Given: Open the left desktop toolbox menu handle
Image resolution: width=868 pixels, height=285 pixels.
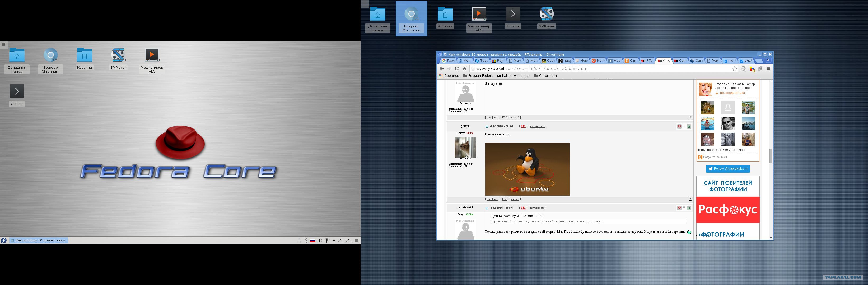Looking at the screenshot, I should point(3,44).
